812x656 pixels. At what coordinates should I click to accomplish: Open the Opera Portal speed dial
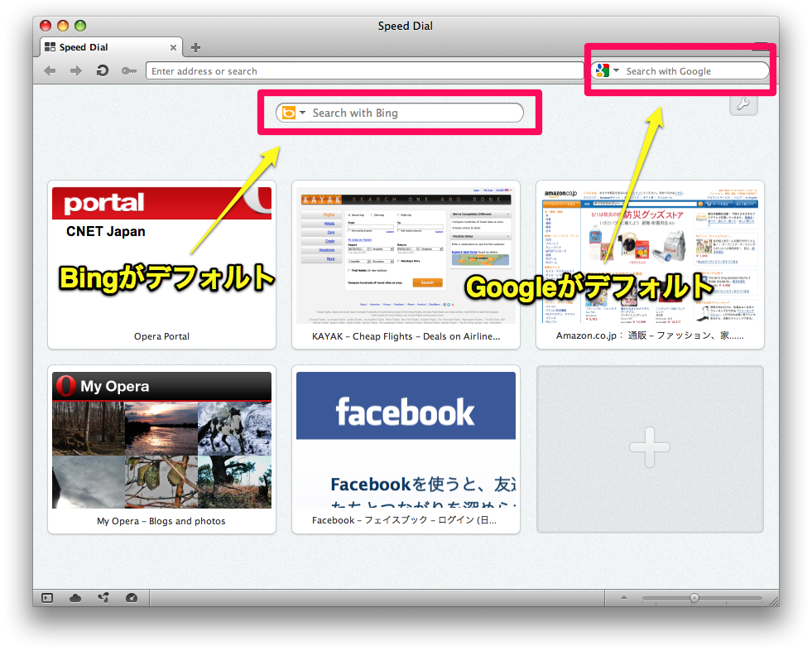(x=161, y=265)
